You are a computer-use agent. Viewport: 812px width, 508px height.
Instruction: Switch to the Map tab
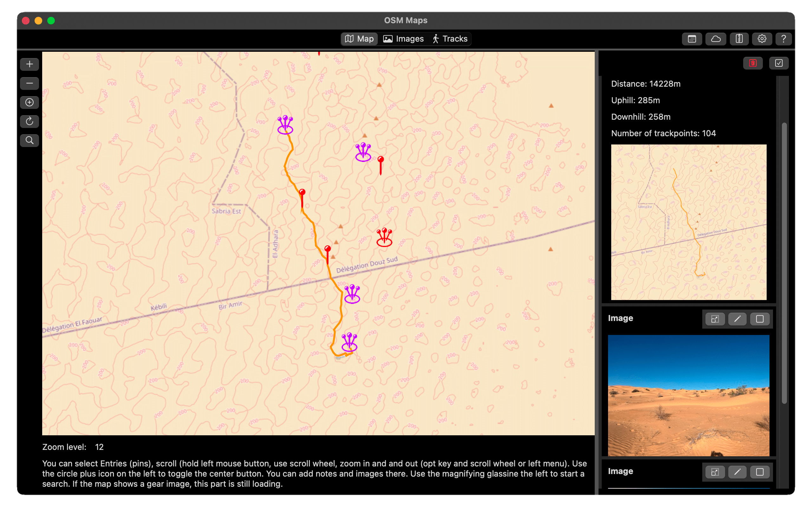click(359, 39)
